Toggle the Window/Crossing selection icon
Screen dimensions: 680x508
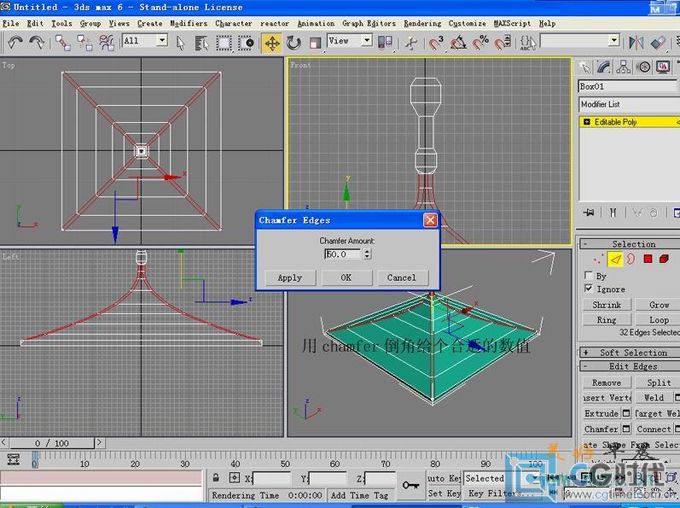click(x=246, y=43)
